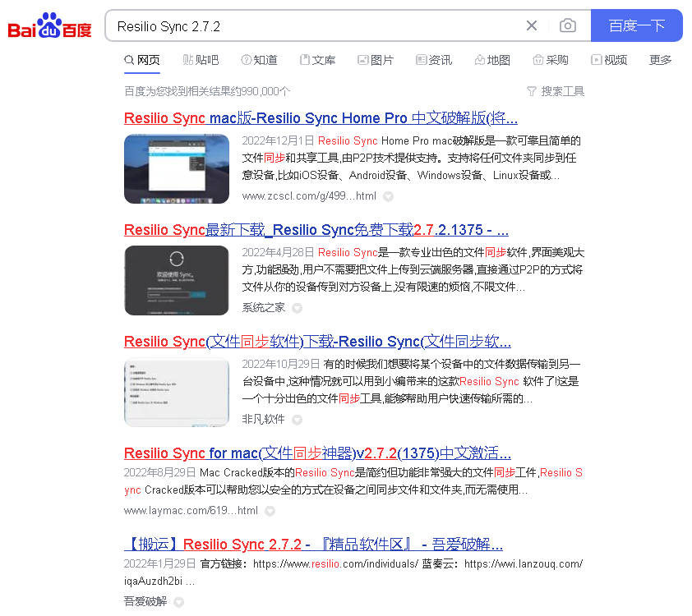Click the date text 2022年12月1日
This screenshot has height=616, width=692.
tap(278, 140)
